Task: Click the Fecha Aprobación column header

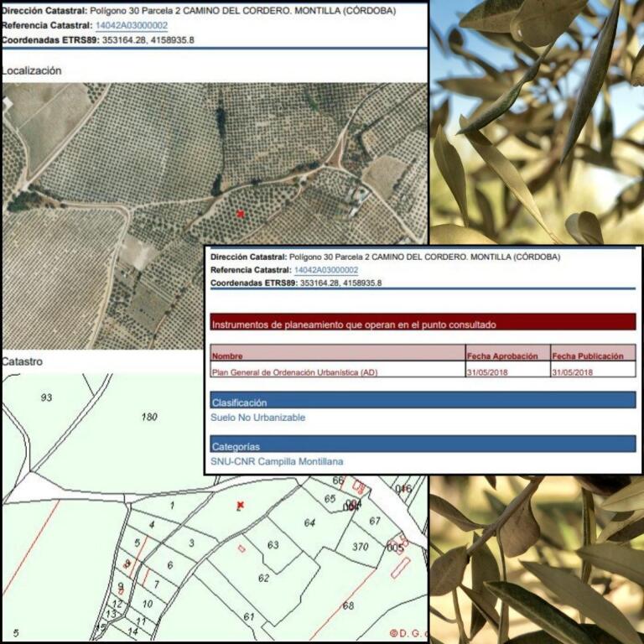Action: tap(502, 356)
